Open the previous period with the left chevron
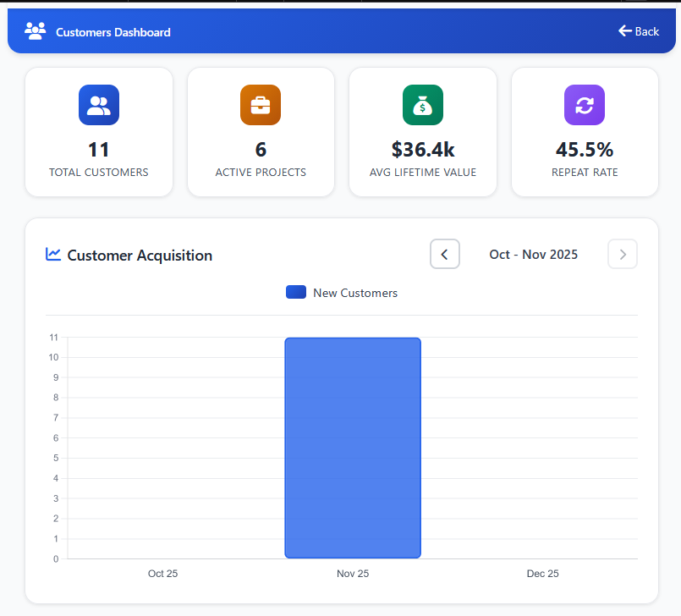 [x=445, y=254]
